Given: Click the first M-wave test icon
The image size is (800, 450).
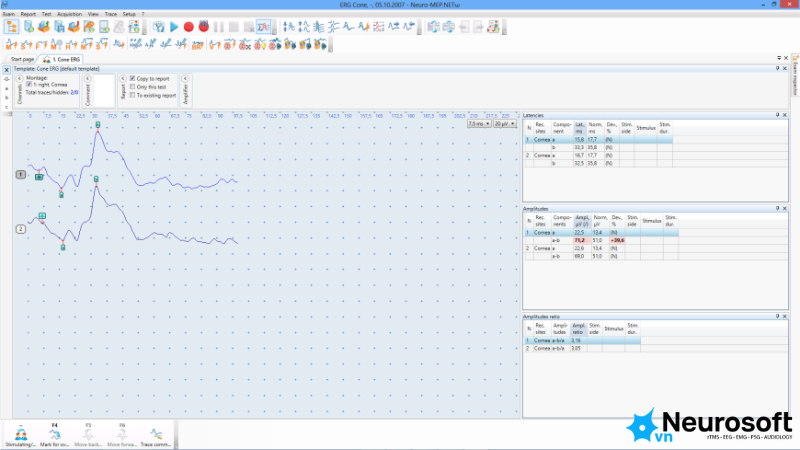Looking at the screenshot, I should [11, 45].
